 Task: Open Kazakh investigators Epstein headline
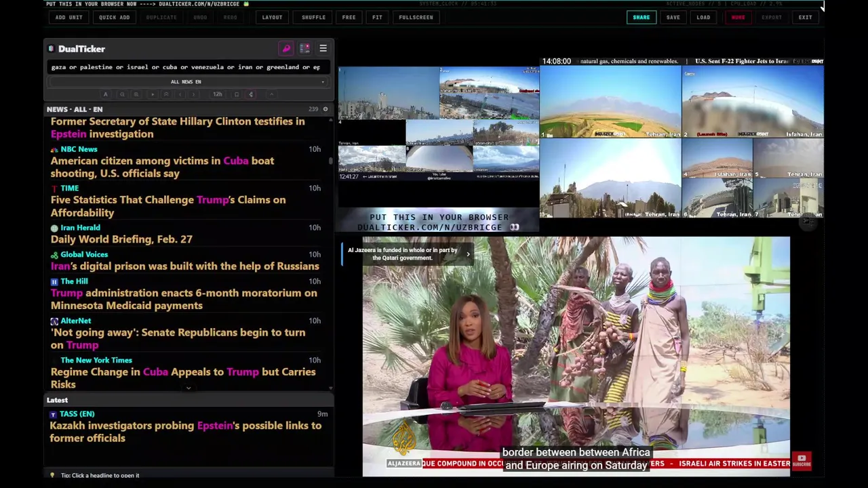point(185,432)
